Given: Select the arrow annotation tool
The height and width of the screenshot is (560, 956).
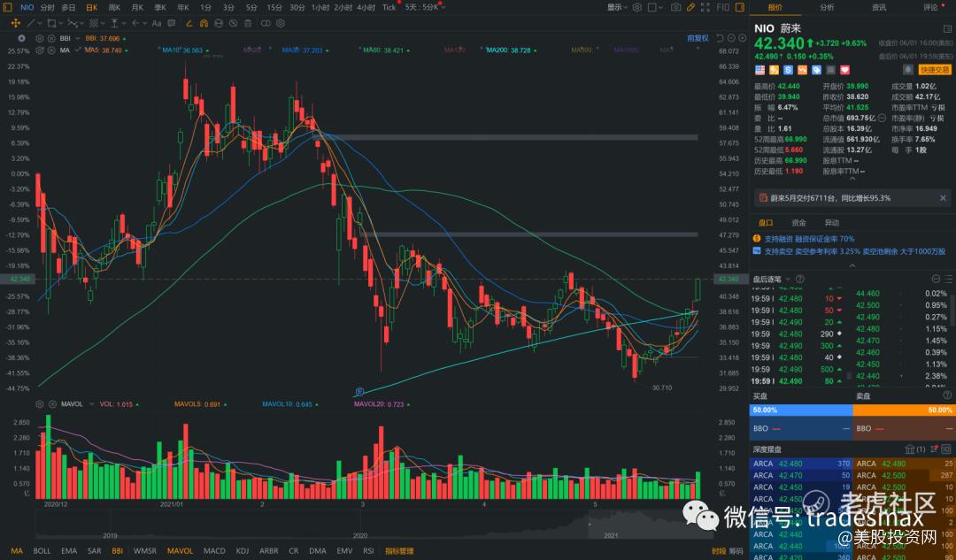Looking at the screenshot, I should [x=136, y=23].
